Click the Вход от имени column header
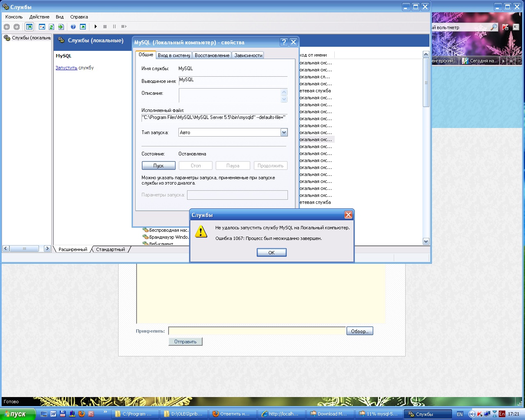The height and width of the screenshot is (420, 525). (x=316, y=55)
